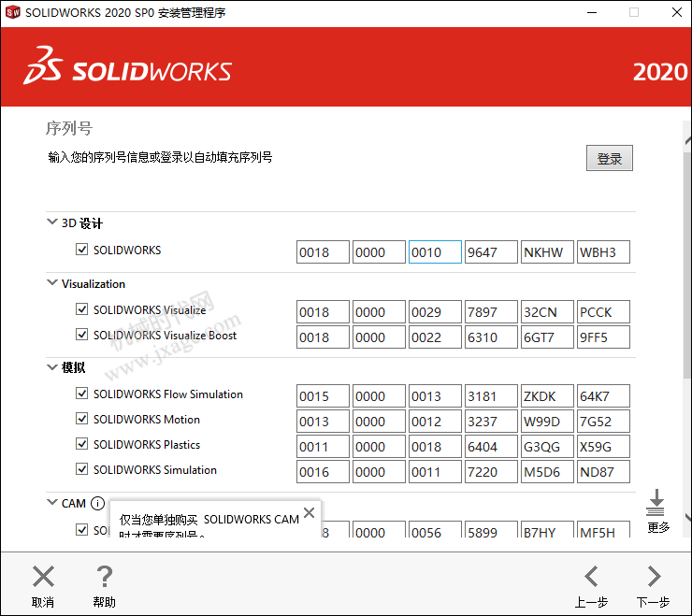The width and height of the screenshot is (692, 616).
Task: Go back with the previous step arrow
Action: tap(591, 577)
